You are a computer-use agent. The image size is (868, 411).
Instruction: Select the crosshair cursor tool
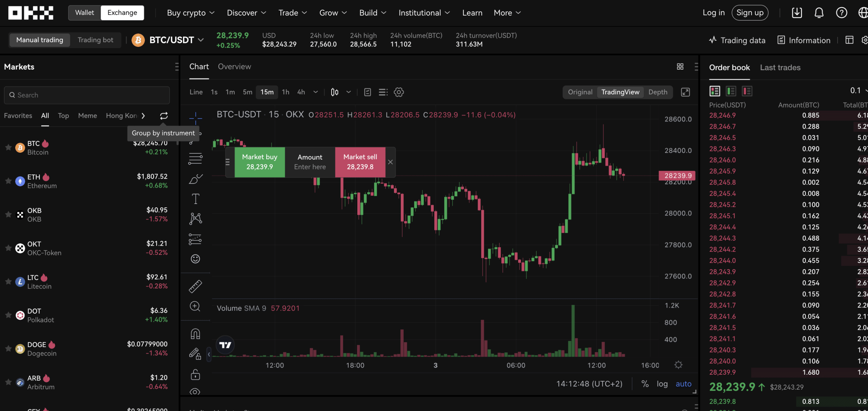pyautogui.click(x=196, y=118)
